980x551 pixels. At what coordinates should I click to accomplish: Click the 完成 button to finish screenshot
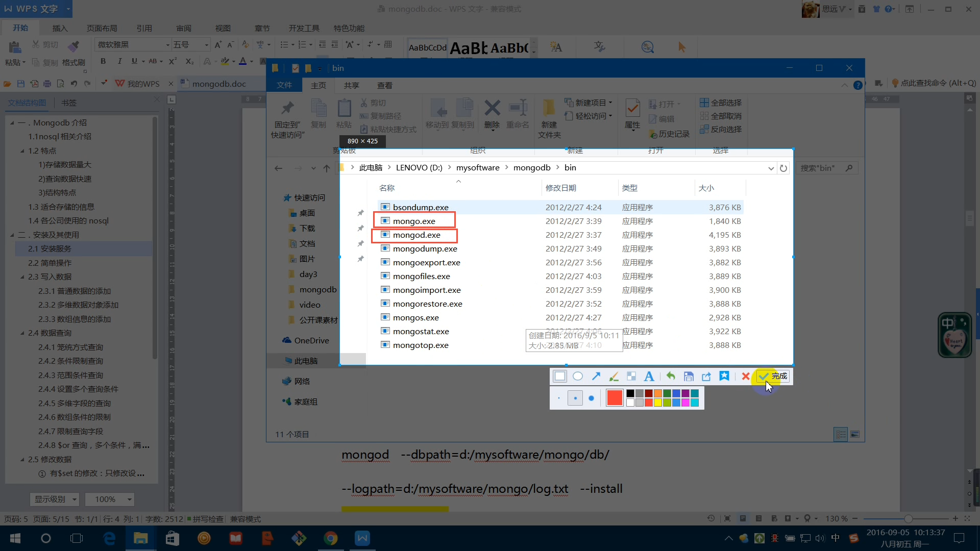point(773,376)
